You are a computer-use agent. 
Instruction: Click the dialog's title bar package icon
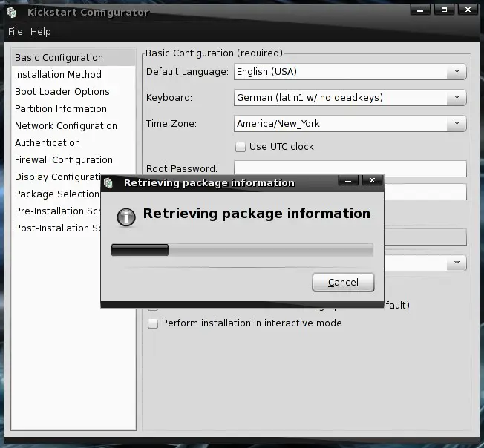point(108,182)
